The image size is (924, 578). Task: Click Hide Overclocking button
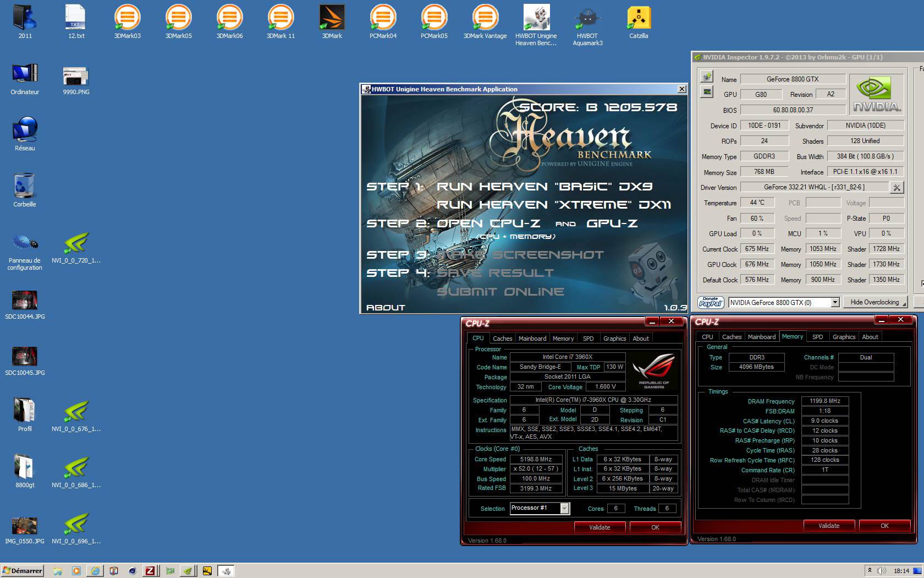click(875, 302)
